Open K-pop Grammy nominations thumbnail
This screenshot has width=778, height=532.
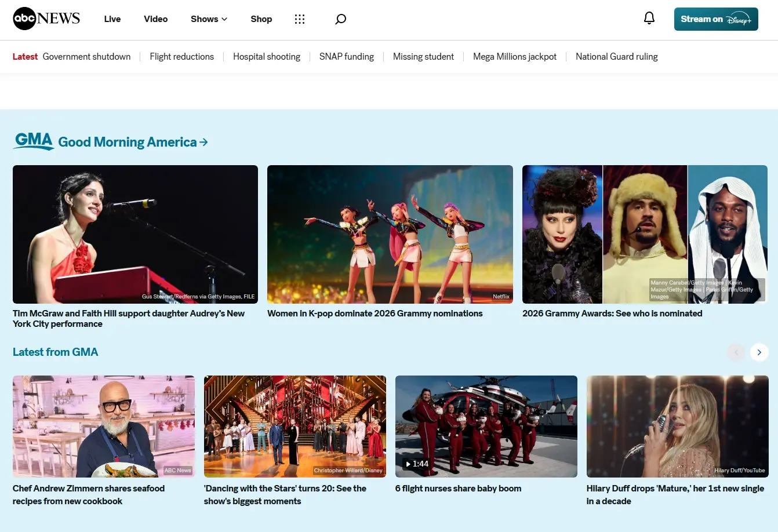pos(390,234)
